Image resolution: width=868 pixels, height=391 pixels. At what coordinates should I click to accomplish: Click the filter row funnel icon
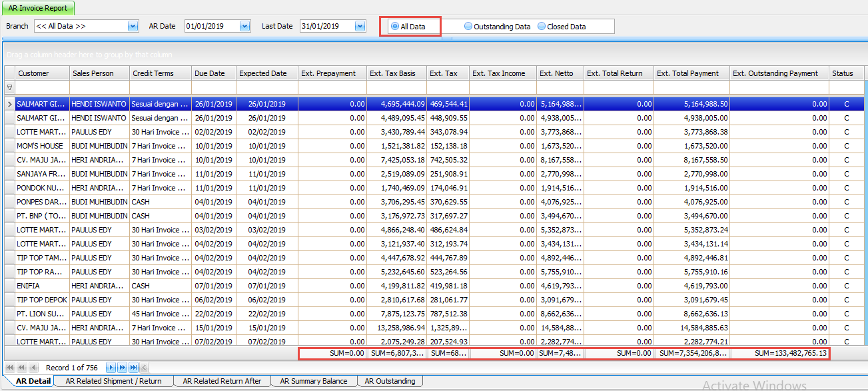coord(9,87)
